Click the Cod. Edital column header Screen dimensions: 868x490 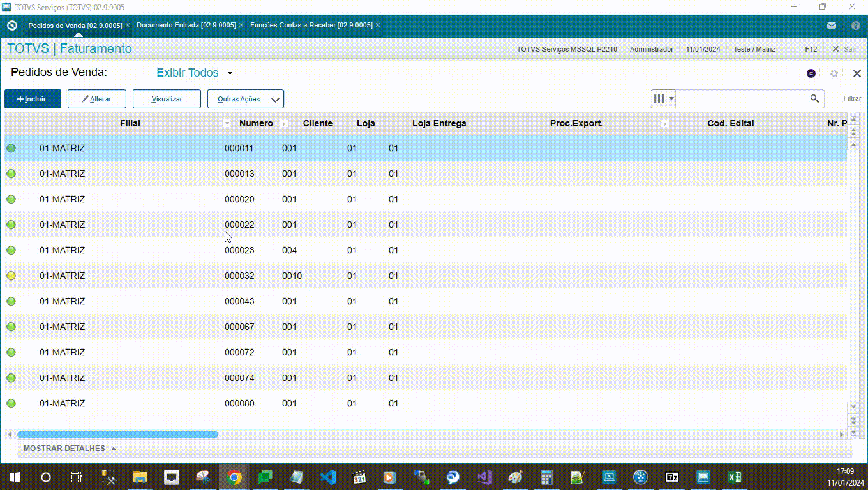[731, 123]
